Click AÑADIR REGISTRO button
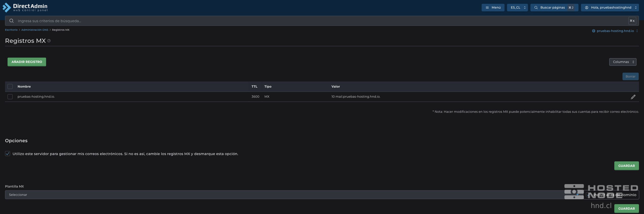The image size is (644, 214). (x=27, y=62)
